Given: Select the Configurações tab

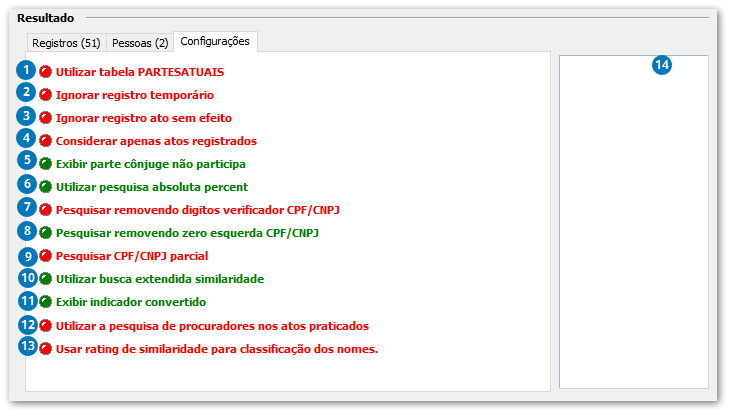Looking at the screenshot, I should tap(215, 41).
